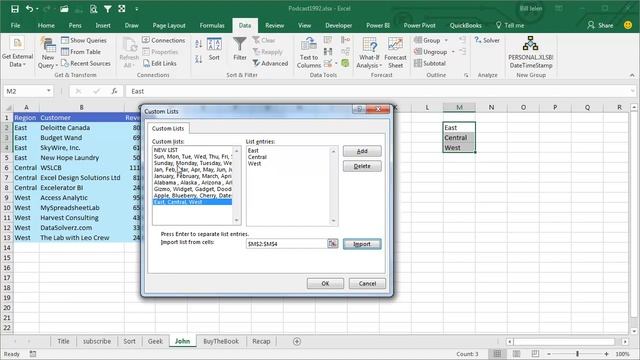Screen dimensions: 640x360
Task: Click the Open folder icon in quick access toolbar
Action: [64, 9]
